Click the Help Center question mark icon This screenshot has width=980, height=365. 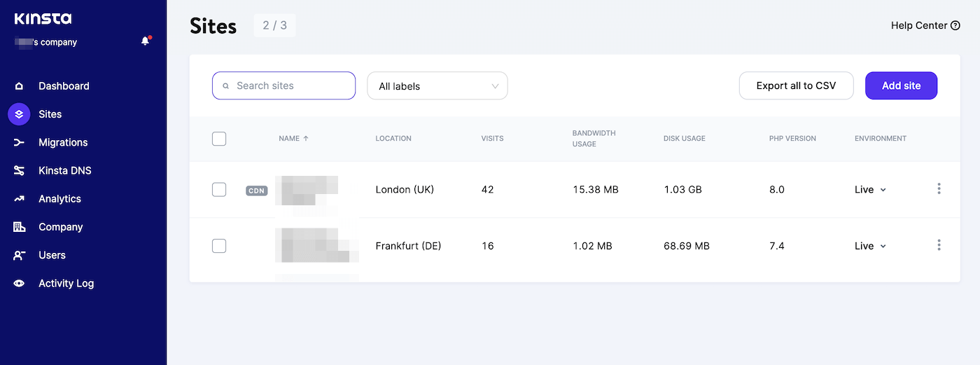click(955, 25)
